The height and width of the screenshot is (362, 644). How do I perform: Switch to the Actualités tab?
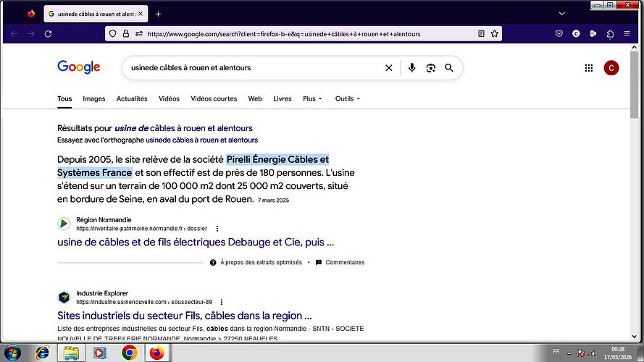[132, 98]
